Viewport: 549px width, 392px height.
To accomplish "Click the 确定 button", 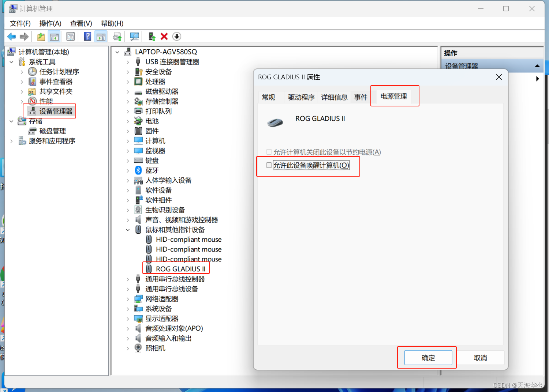I will 428,358.
